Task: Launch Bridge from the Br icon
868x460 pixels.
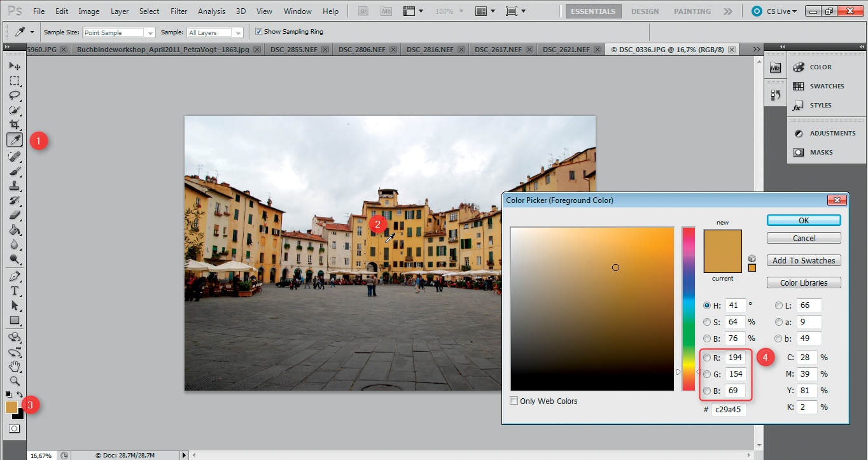Action: click(364, 11)
